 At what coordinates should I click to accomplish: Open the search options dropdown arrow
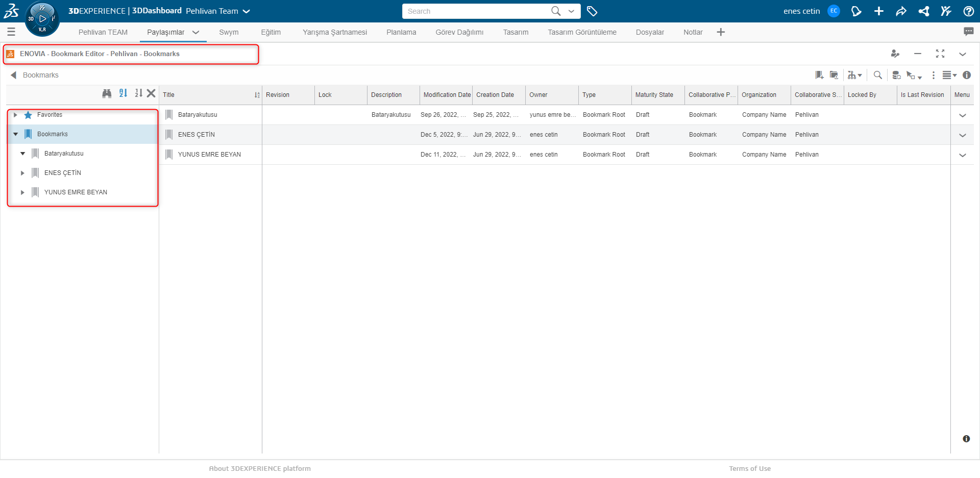(571, 11)
